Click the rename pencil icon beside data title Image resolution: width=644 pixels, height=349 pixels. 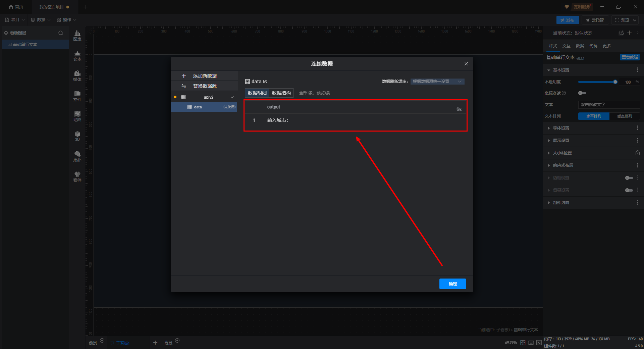tap(265, 82)
